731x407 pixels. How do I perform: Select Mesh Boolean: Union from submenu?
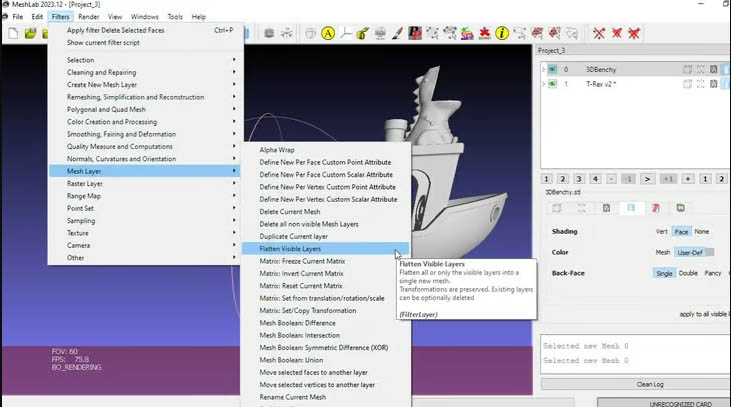pos(291,360)
